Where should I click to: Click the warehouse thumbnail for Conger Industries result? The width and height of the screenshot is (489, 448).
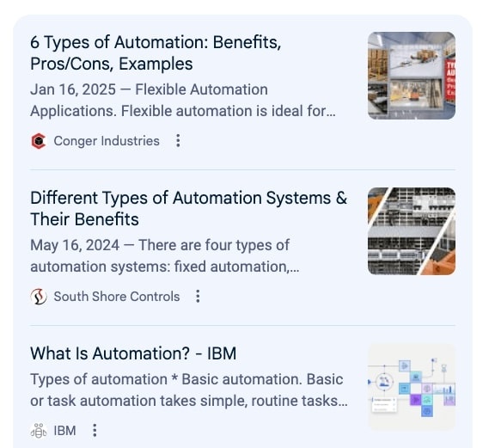pos(412,76)
